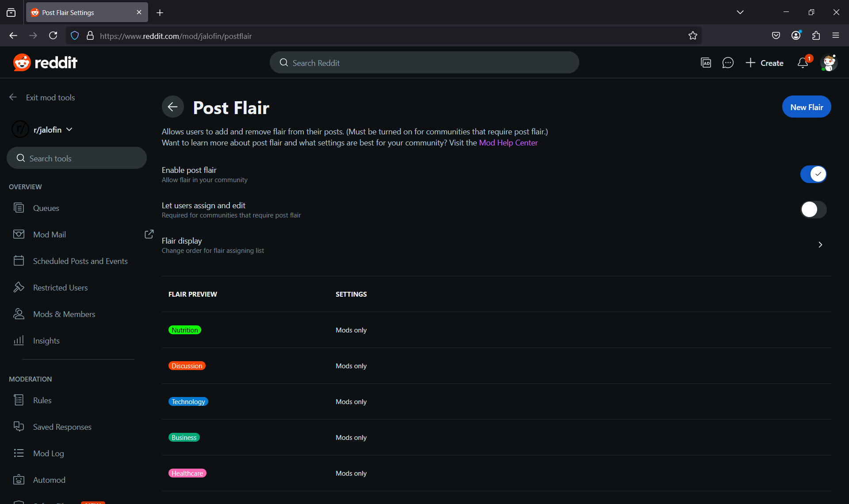The image size is (849, 504).
Task: Open the Firefox list all tabs dropdown
Action: coord(740,12)
